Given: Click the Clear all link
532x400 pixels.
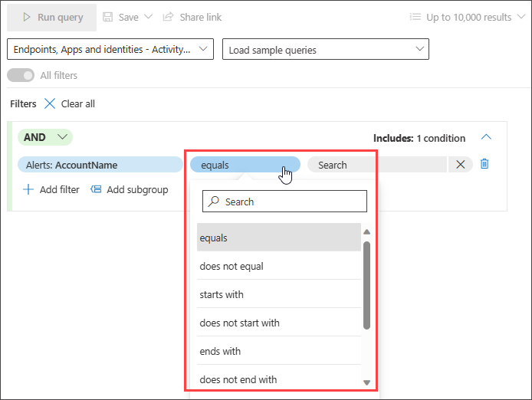Looking at the screenshot, I should [x=77, y=103].
